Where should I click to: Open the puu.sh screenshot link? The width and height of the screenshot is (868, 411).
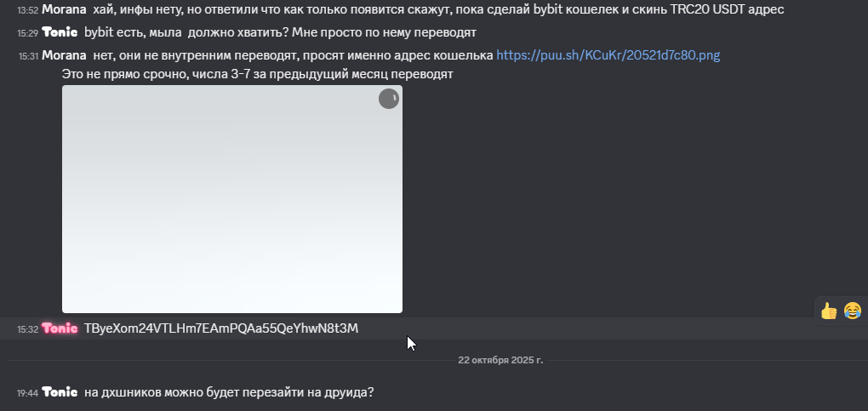(x=608, y=55)
